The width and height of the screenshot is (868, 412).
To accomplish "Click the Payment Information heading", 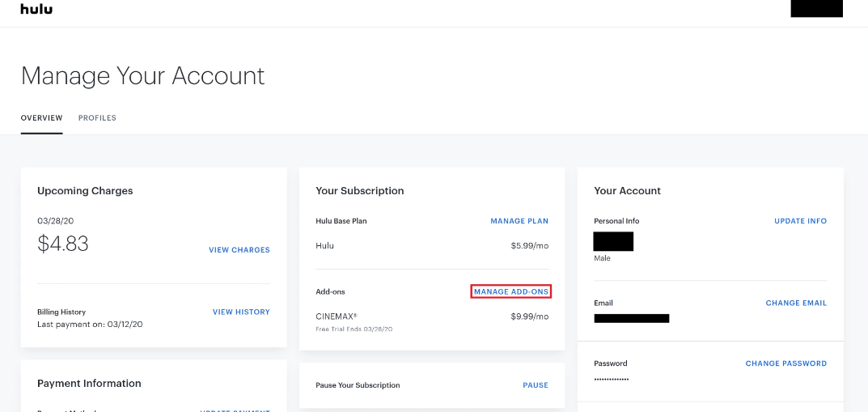I will click(x=89, y=383).
